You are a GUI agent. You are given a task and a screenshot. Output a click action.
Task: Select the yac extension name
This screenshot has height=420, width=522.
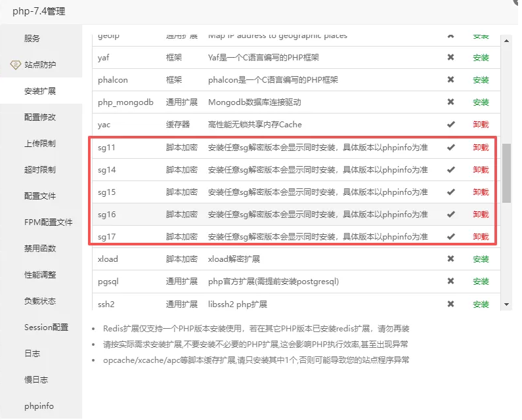point(104,125)
